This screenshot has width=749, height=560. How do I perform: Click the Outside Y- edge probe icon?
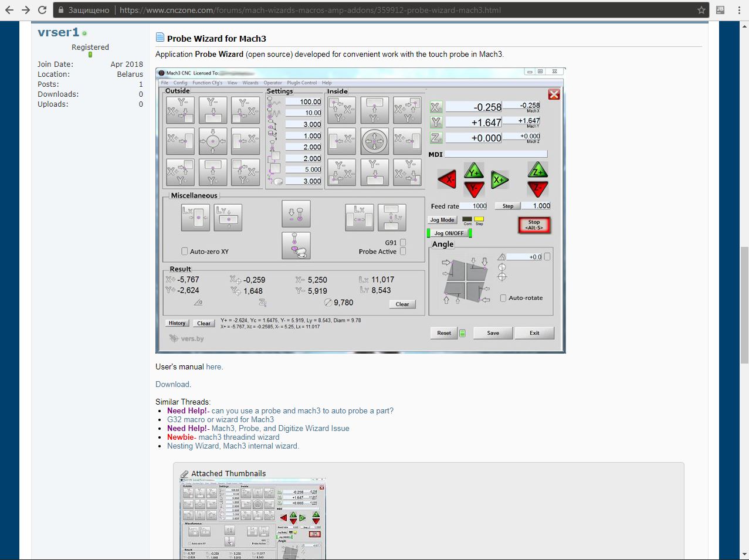point(213,110)
